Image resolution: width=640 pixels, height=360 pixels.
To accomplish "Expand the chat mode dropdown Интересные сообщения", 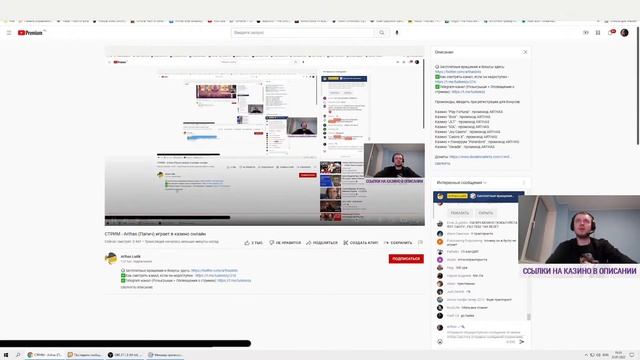I will 462,183.
